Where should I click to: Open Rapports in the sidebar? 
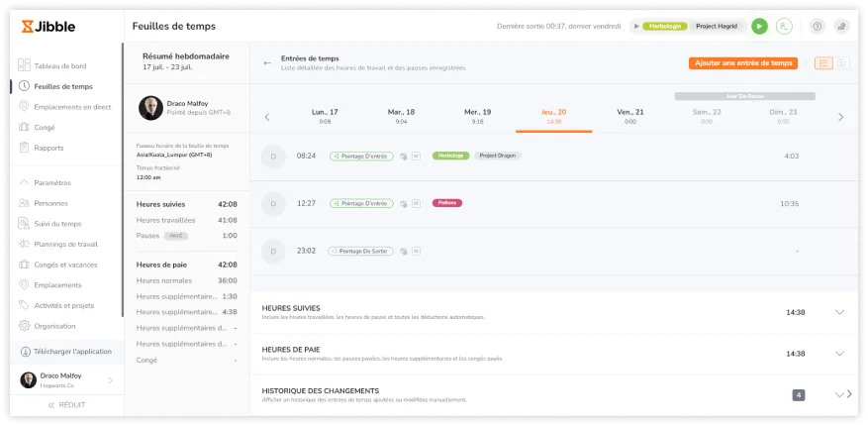(48, 148)
